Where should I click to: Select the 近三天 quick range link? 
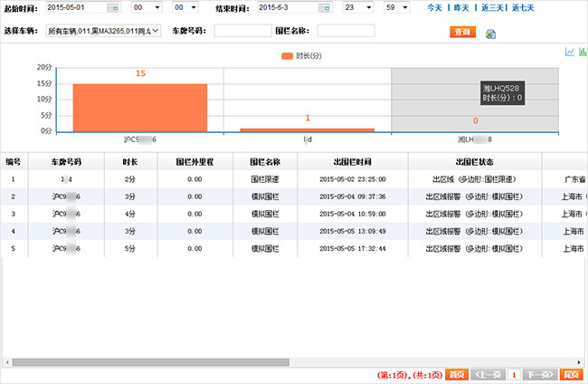[492, 8]
